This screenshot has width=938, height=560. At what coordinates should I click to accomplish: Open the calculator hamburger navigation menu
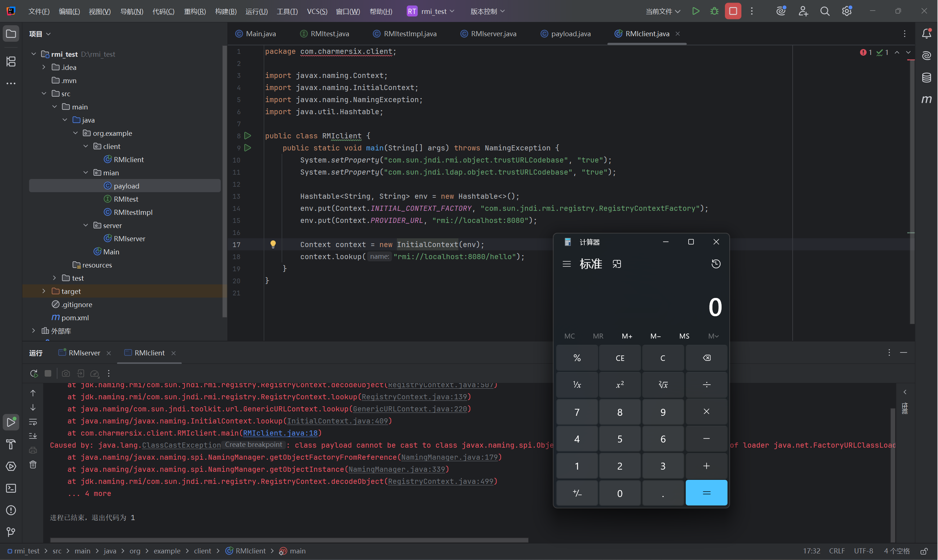tap(566, 264)
